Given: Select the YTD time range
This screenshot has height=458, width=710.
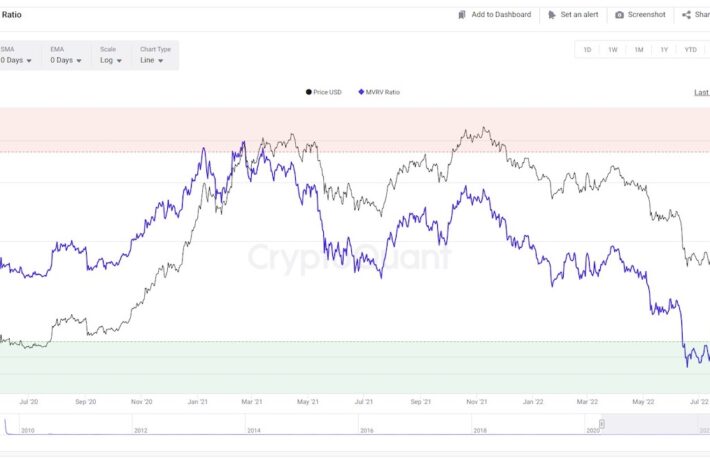Looking at the screenshot, I should [x=690, y=50].
